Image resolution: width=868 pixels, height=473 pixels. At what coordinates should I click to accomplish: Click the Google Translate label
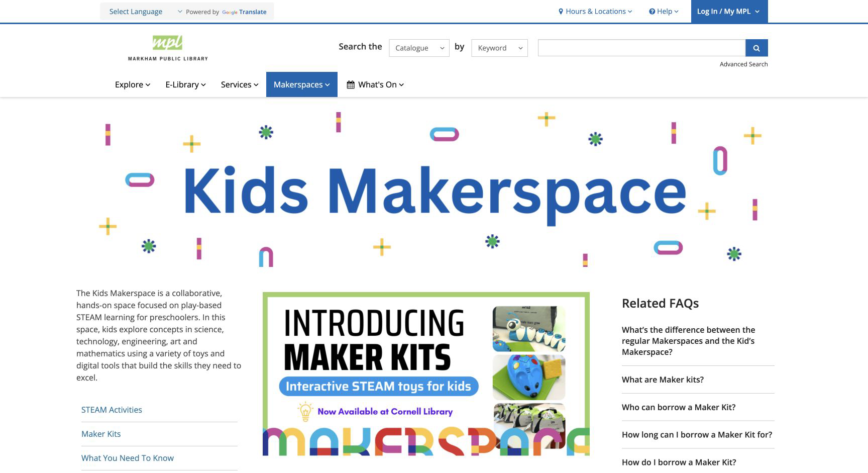[x=244, y=12]
